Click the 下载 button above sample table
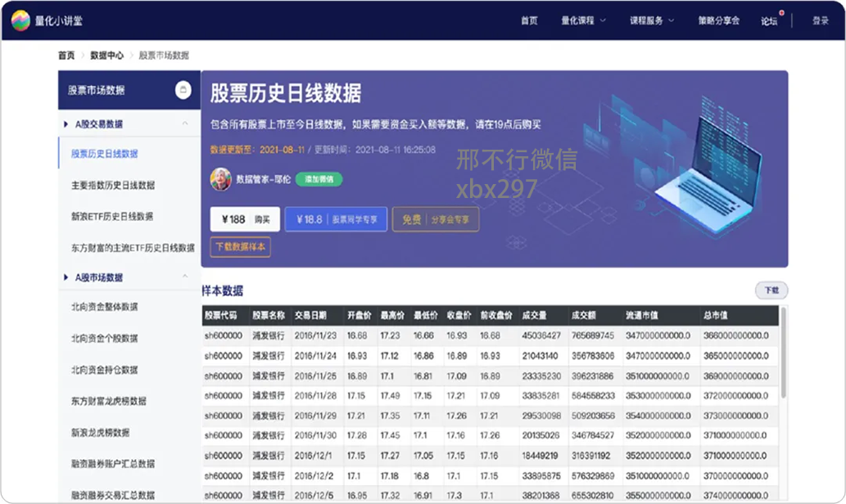The width and height of the screenshot is (846, 504). [x=771, y=290]
